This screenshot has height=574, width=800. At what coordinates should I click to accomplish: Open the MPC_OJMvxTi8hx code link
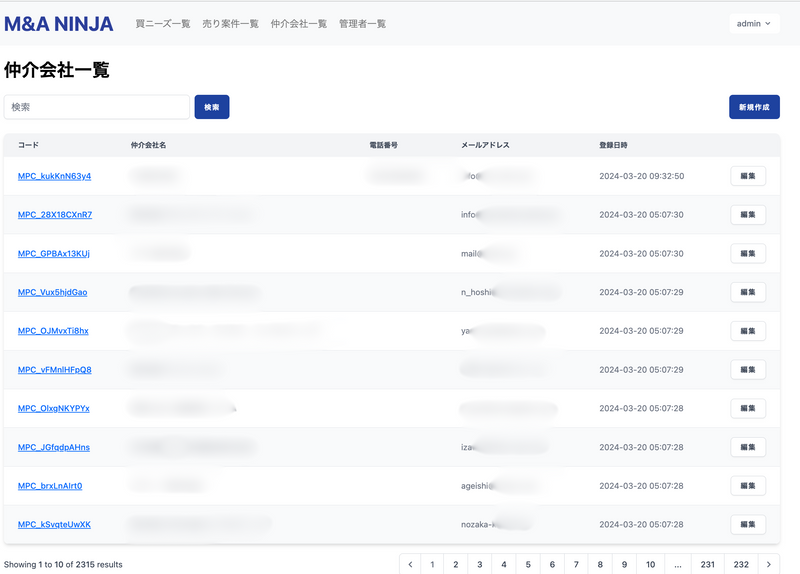(53, 331)
